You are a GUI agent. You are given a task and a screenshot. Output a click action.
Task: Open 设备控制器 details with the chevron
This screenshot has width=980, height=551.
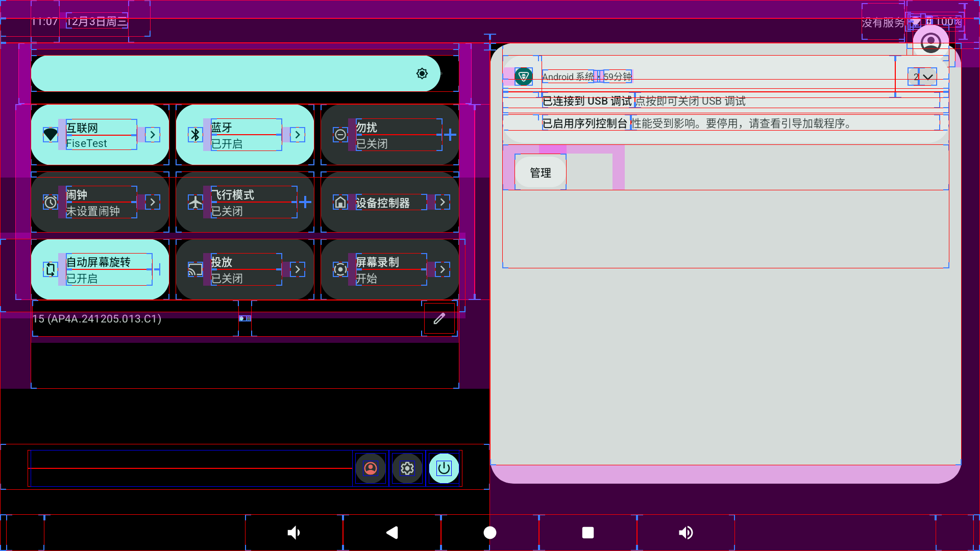(442, 202)
